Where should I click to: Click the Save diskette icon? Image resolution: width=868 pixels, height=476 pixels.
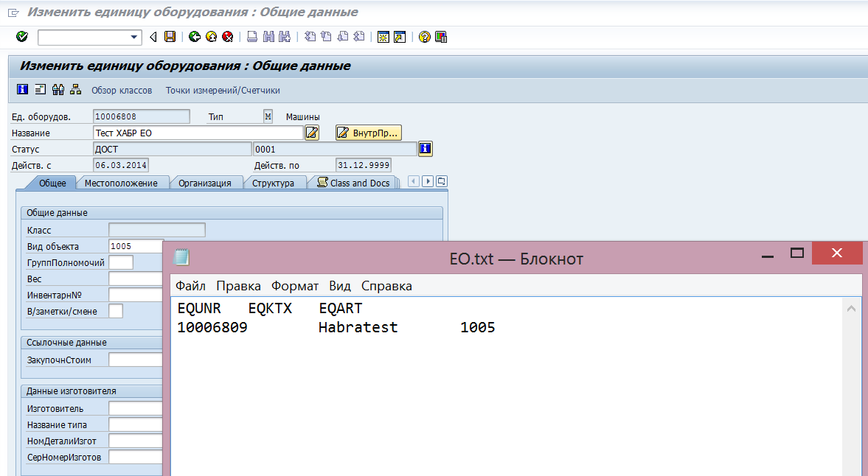click(170, 37)
